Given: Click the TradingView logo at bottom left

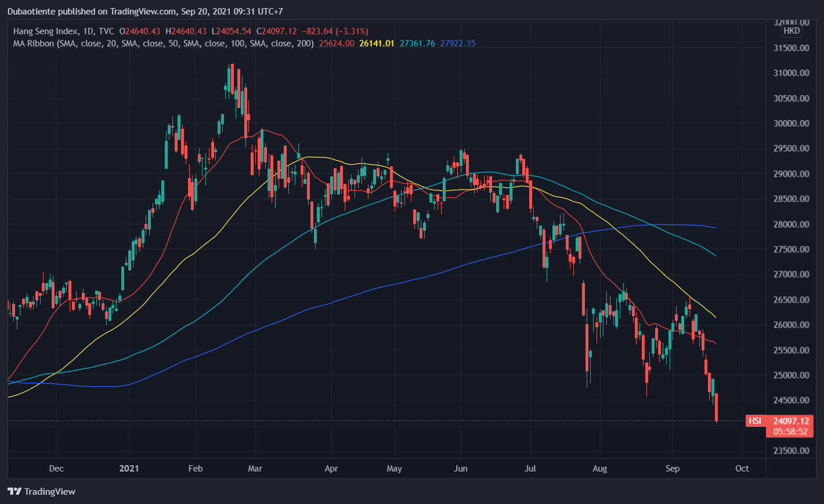Looking at the screenshot, I should 42,491.
